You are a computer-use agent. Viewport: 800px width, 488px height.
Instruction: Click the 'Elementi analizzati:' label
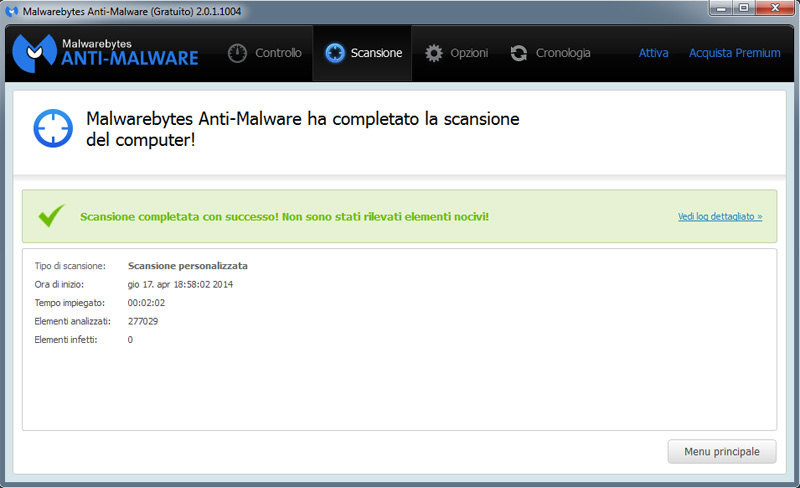click(x=72, y=321)
